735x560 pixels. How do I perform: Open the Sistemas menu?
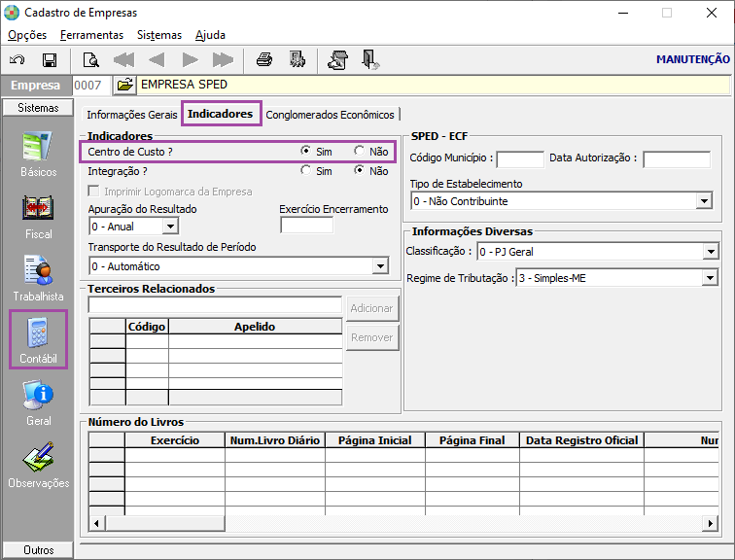click(159, 35)
